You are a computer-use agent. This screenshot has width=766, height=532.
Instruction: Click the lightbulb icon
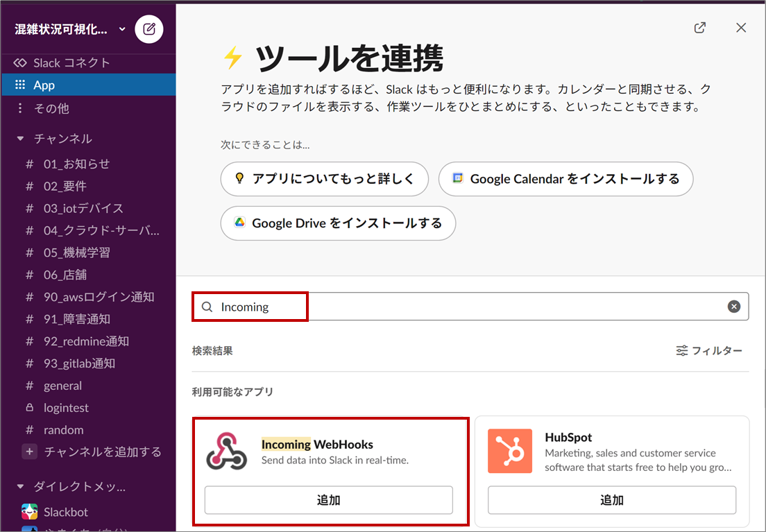click(239, 178)
